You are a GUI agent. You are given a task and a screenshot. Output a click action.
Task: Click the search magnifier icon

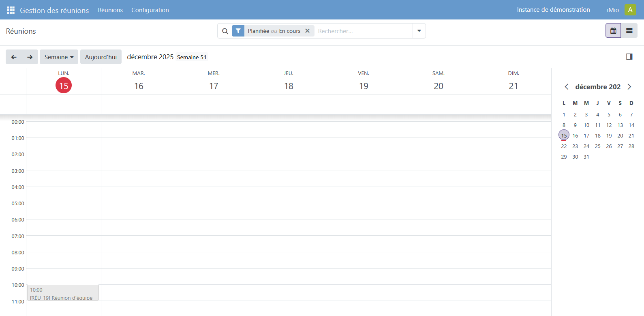pos(225,31)
